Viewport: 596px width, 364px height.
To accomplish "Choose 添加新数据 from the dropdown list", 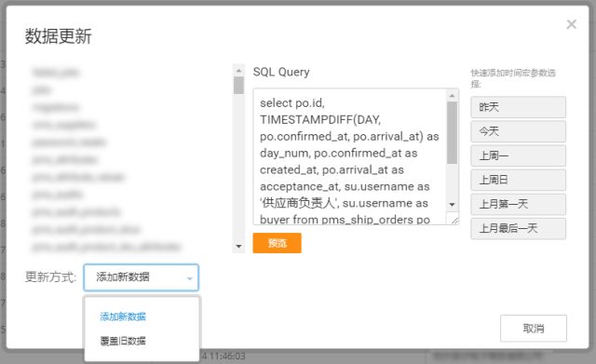I will [x=123, y=317].
